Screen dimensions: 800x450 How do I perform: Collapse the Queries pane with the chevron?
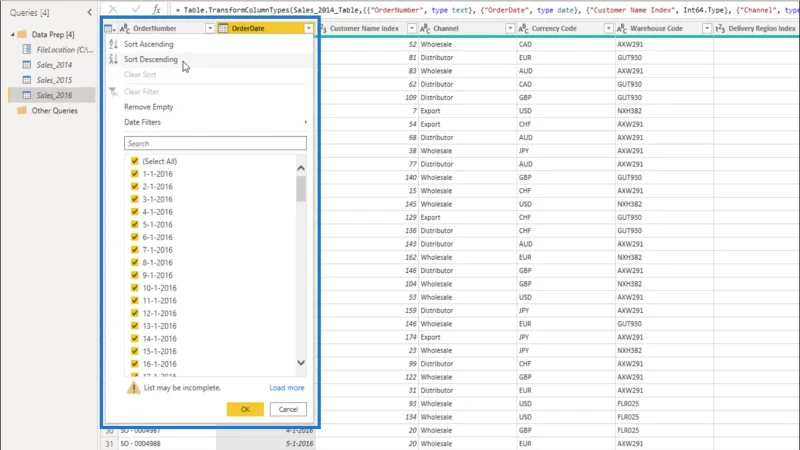(89, 12)
